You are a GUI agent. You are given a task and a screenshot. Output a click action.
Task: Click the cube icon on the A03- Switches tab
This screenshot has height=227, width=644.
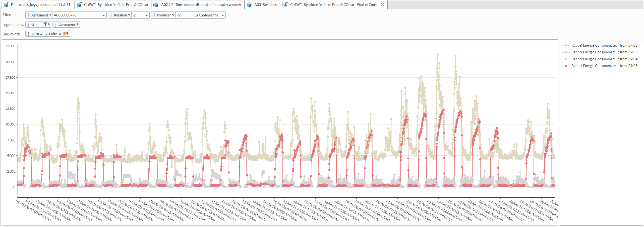[249, 5]
